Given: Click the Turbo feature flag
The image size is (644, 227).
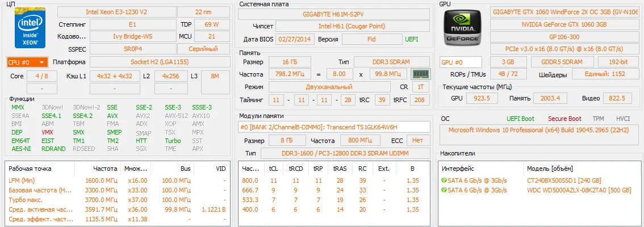Looking at the screenshot, I should 173,140.
